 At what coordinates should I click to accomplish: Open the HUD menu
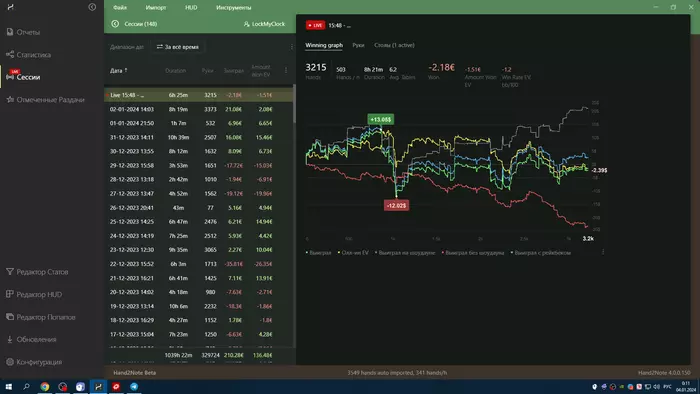(x=191, y=8)
